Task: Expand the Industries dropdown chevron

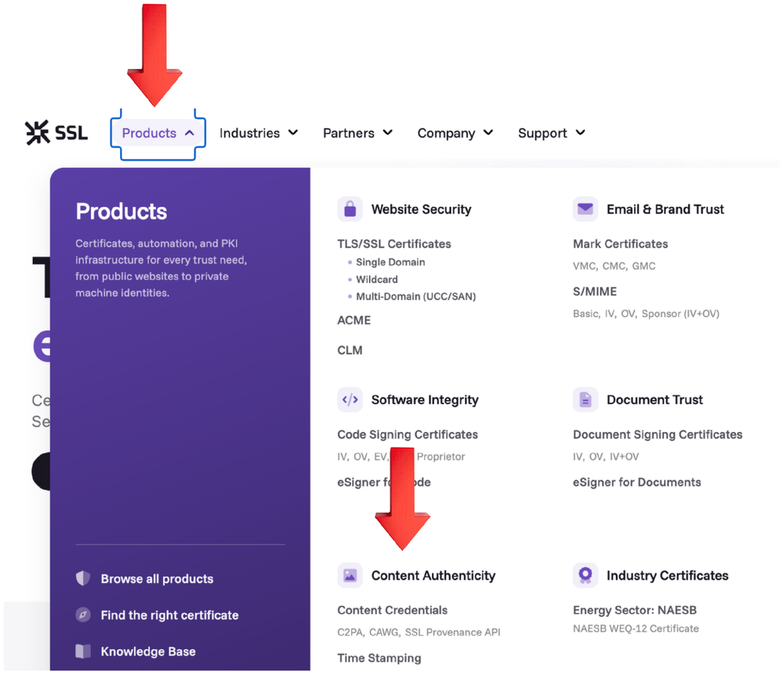Action: coord(293,132)
